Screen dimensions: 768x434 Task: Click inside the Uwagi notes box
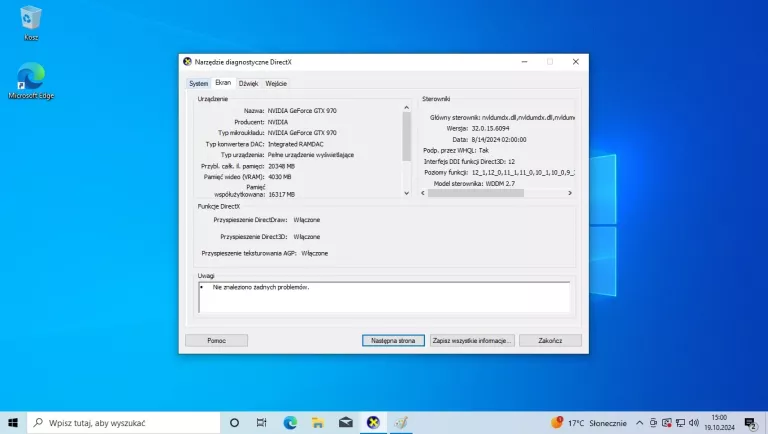384,297
